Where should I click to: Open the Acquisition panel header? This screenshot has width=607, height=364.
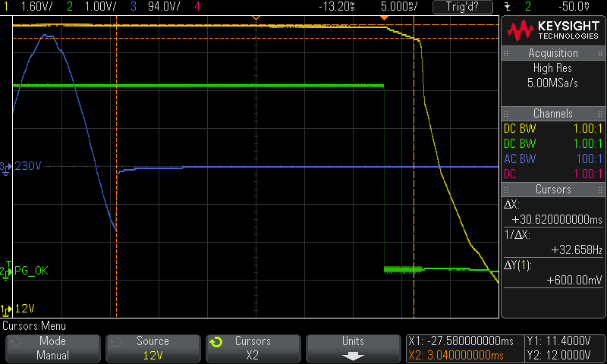(553, 53)
